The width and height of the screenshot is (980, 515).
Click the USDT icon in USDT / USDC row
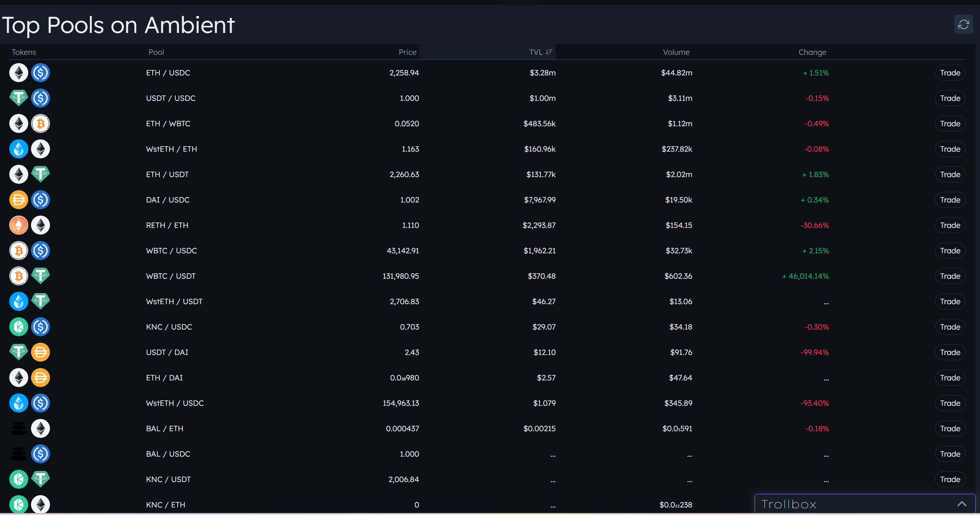tap(19, 98)
